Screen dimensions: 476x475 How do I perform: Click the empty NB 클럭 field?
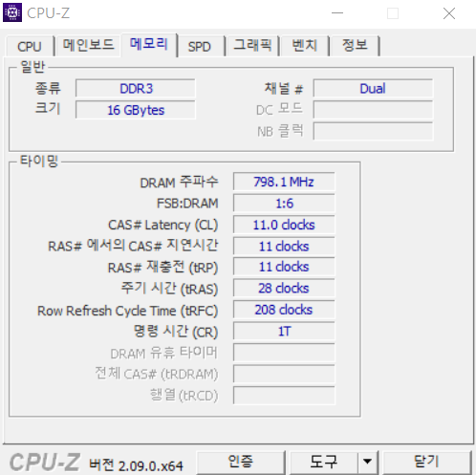coord(373,131)
